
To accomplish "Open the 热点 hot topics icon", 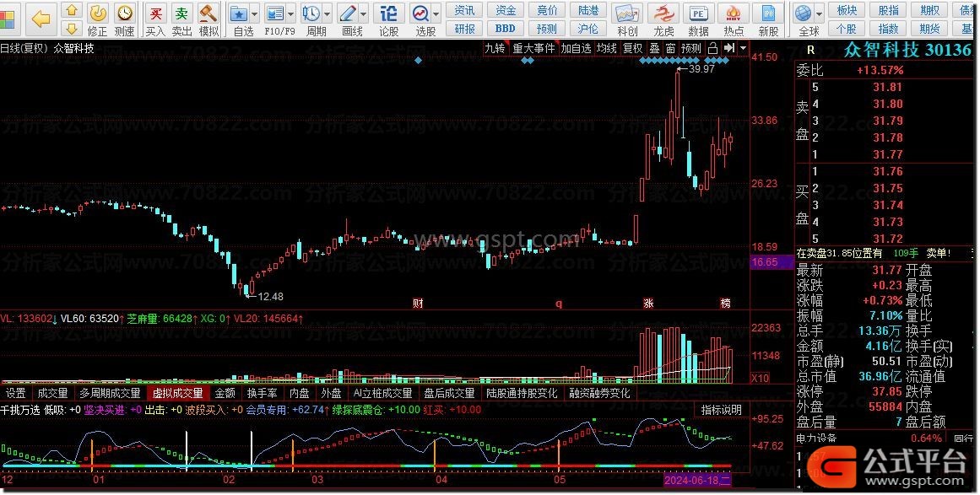I will (x=734, y=19).
